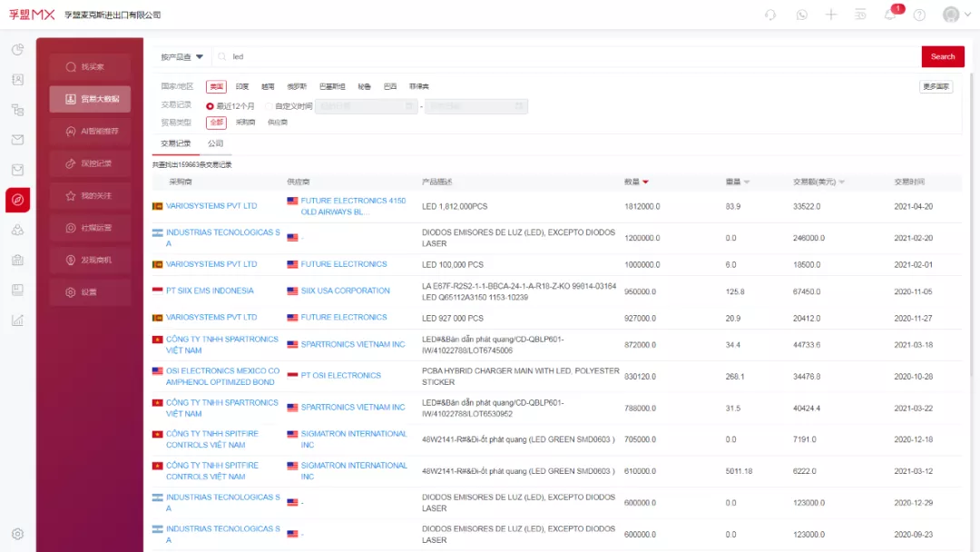This screenshot has width=980, height=552.
Task: Select the compass icon in left rail
Action: tap(17, 200)
